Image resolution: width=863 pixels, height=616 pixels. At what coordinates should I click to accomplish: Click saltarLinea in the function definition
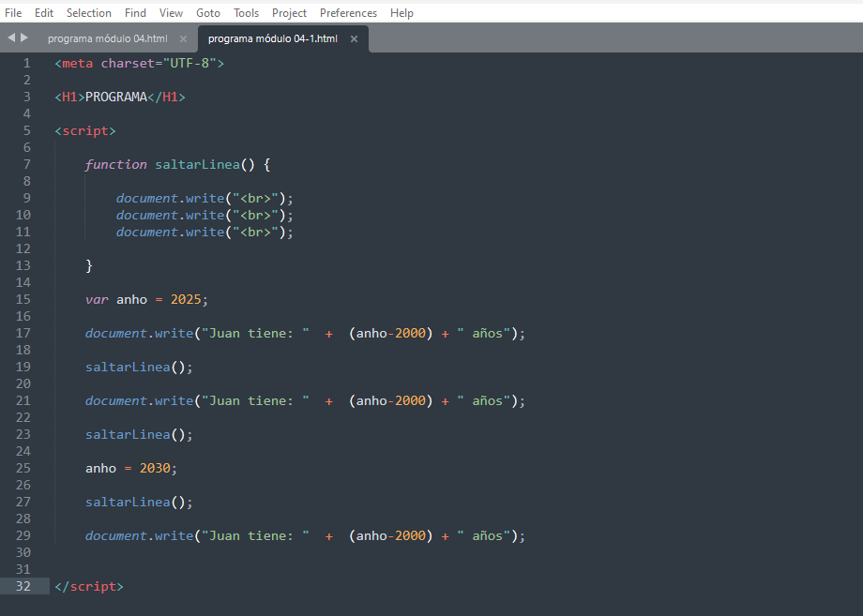197,164
